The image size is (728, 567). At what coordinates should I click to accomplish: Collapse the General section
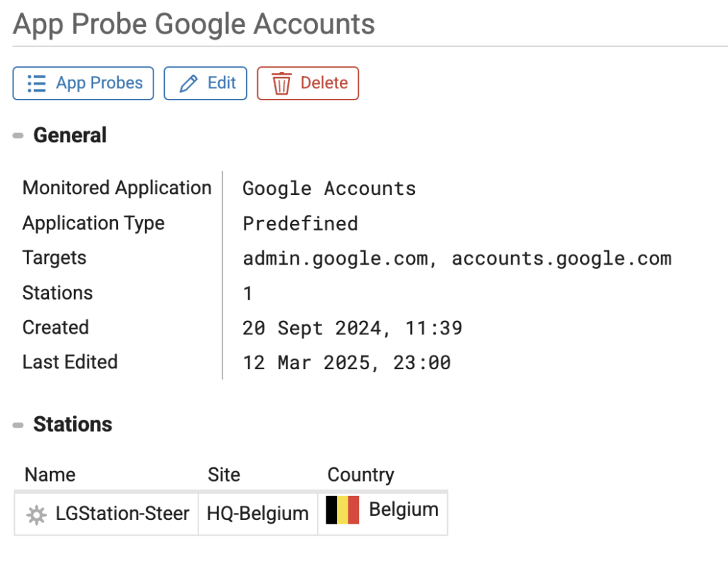[18, 136]
